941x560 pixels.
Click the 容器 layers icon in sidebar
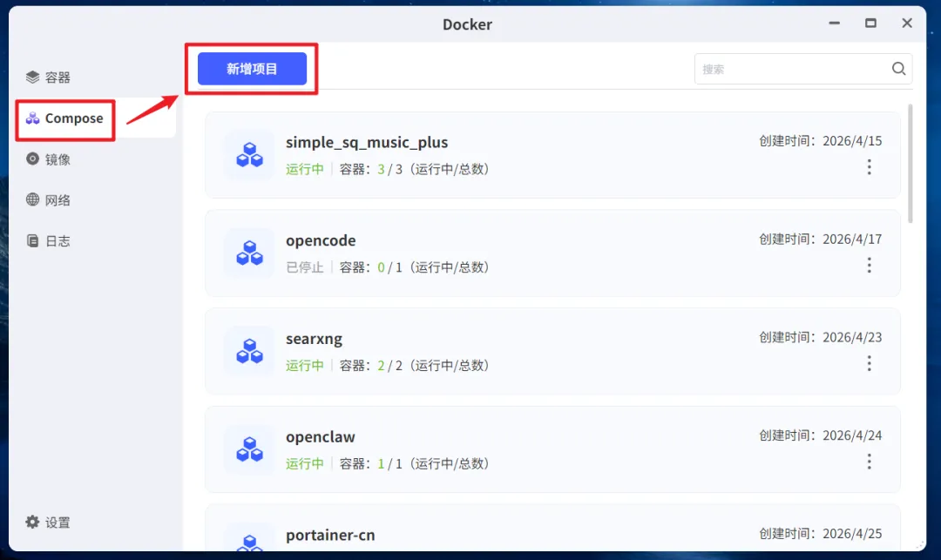point(32,77)
